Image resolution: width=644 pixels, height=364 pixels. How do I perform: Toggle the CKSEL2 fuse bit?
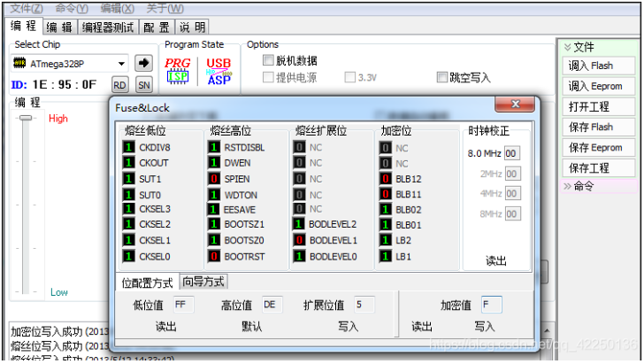tap(128, 224)
